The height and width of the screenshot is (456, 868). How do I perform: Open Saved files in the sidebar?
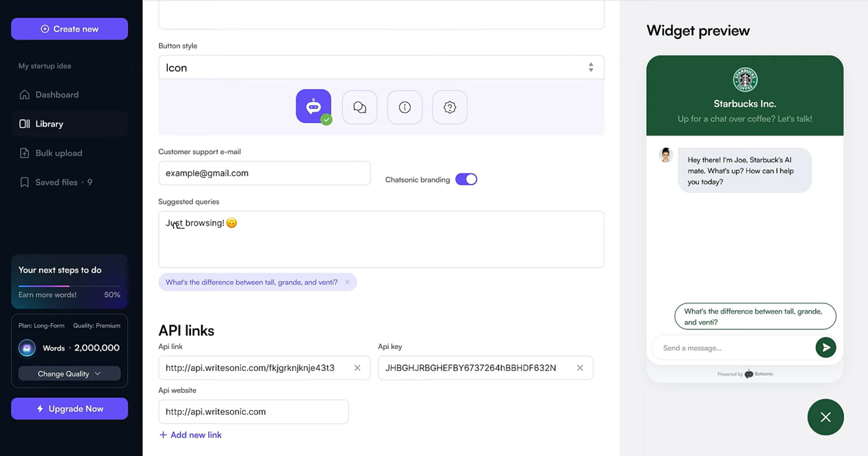tap(56, 182)
